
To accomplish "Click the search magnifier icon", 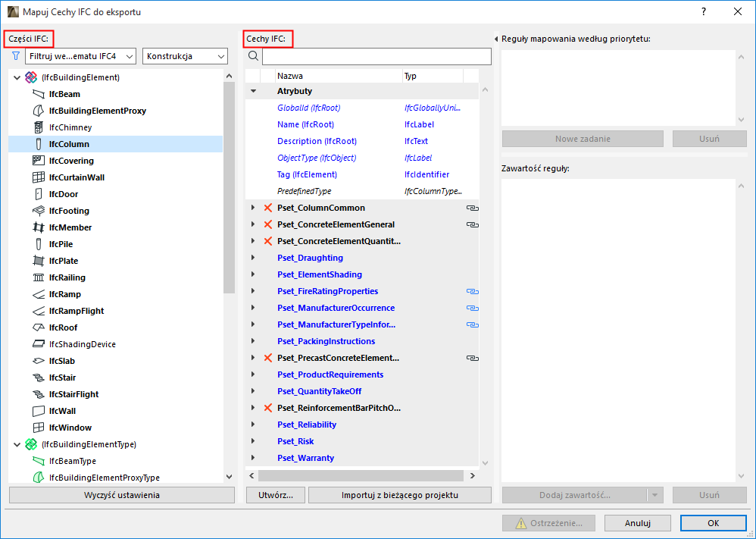I will click(253, 56).
